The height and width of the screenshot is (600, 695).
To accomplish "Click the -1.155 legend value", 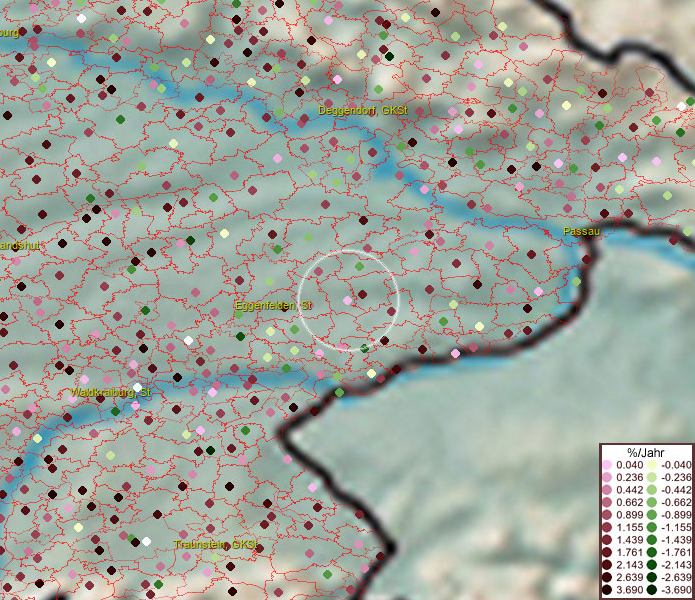I will point(676,527).
